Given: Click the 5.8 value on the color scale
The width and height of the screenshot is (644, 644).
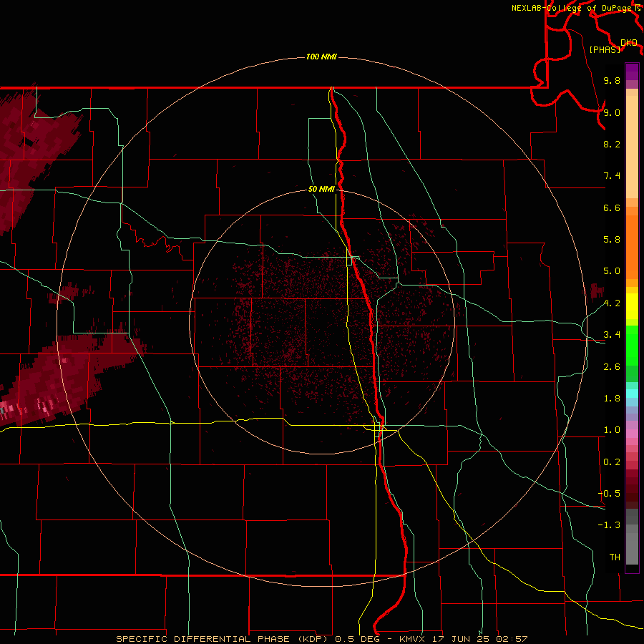Looking at the screenshot, I should click(x=612, y=240).
